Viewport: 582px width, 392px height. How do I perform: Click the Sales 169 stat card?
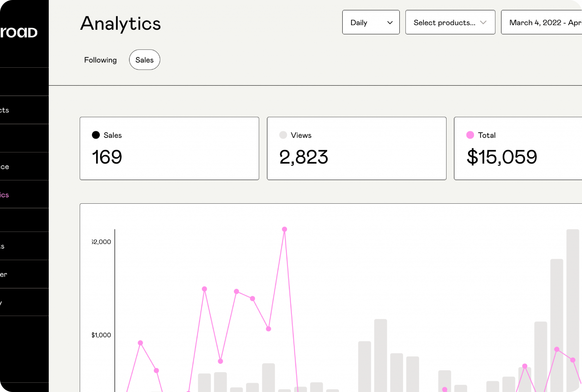pos(169,148)
